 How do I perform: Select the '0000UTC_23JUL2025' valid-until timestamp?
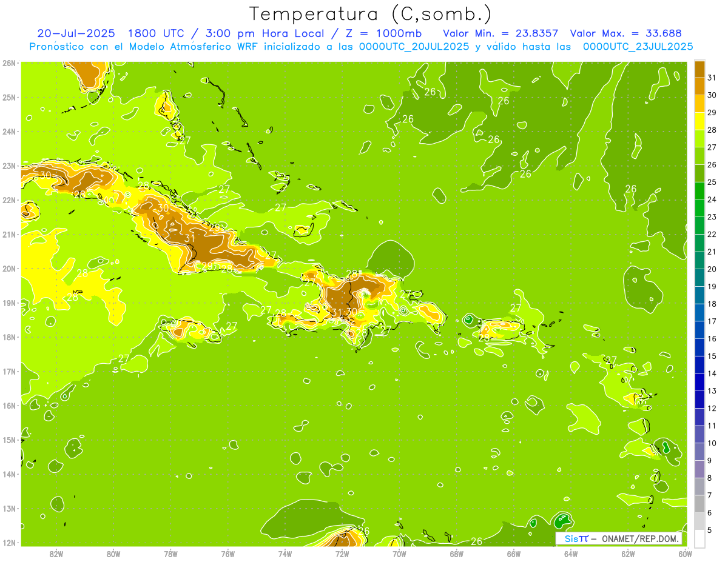tap(638, 46)
